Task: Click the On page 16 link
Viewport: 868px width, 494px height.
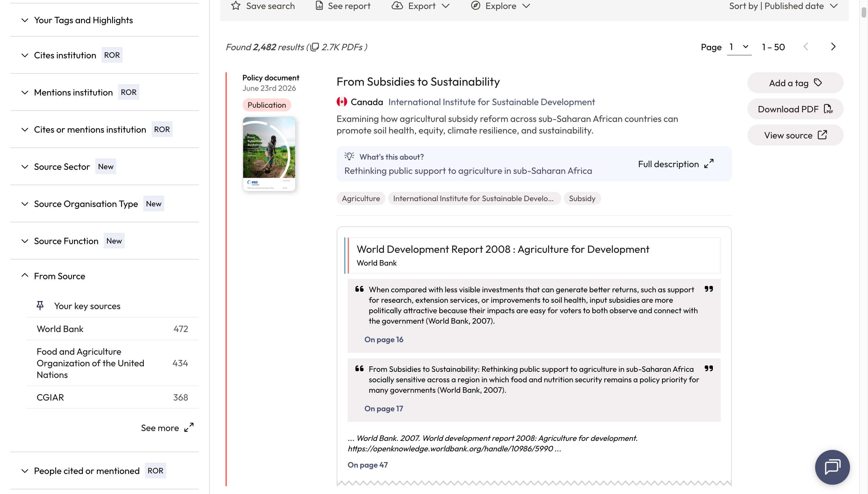Action: coord(383,339)
